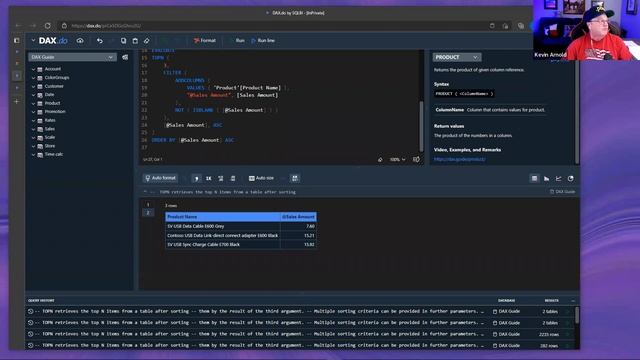640x360 pixels.
Task: Click the eraser clear icon
Action: [147, 40]
